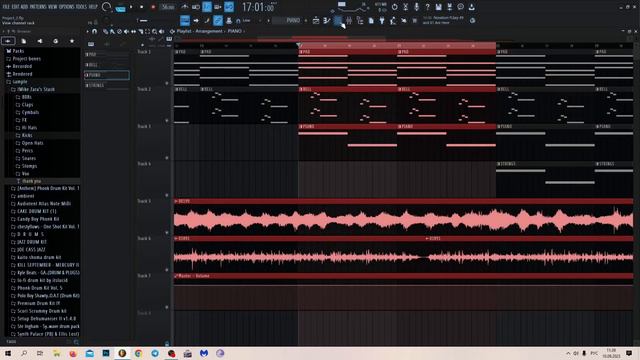This screenshot has height=360, width=640.
Task: Open the chat bubble icon
Action: click(460, 7)
